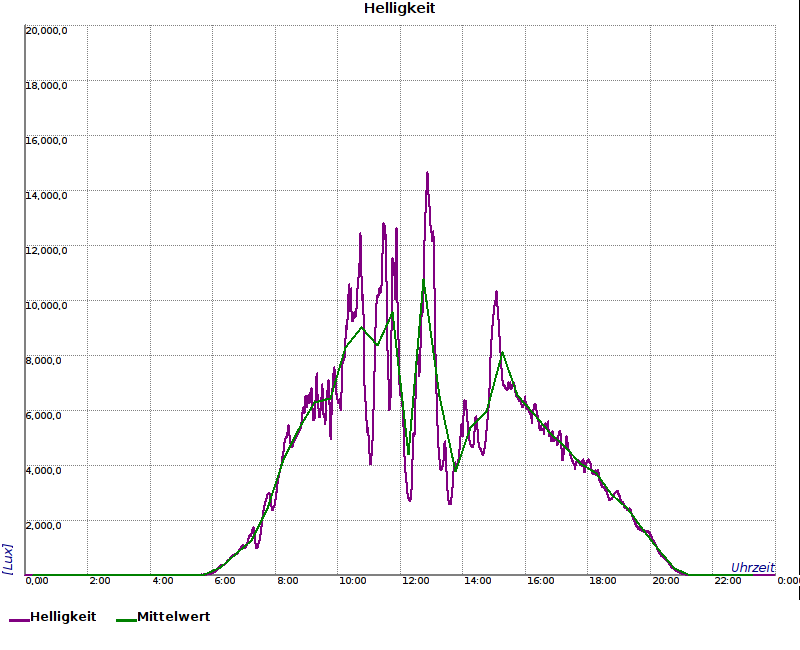Click the 22:00 time tick label
Screen dimensions: 800x650
tap(728, 581)
